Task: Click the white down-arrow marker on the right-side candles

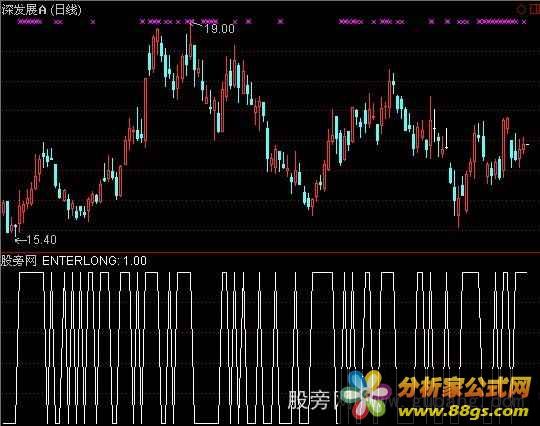Action: (447, 139)
